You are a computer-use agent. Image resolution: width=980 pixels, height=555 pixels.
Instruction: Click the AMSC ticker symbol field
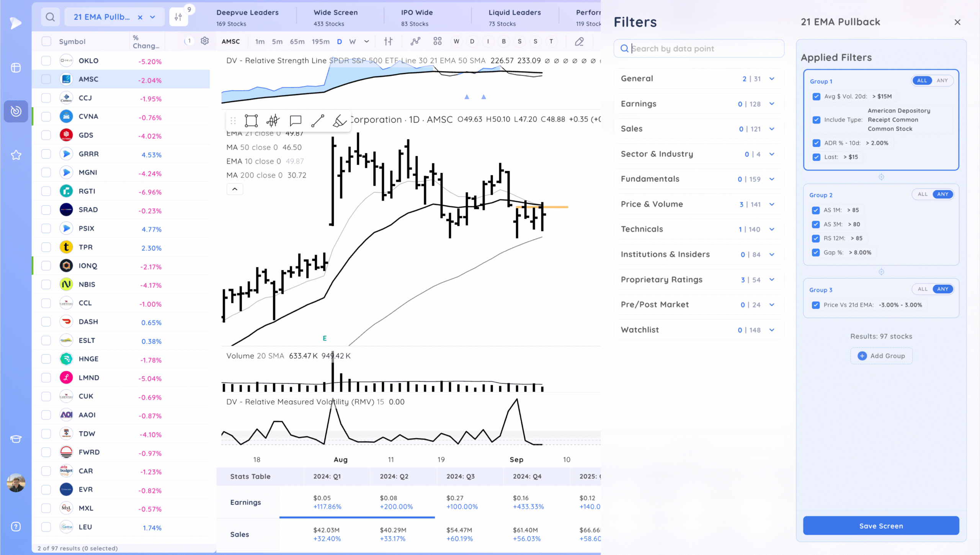click(231, 41)
